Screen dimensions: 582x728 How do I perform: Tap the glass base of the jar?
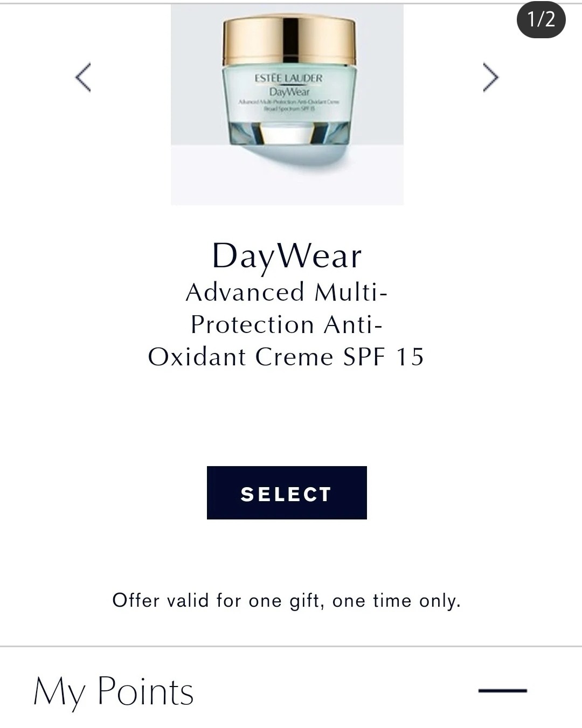click(289, 133)
